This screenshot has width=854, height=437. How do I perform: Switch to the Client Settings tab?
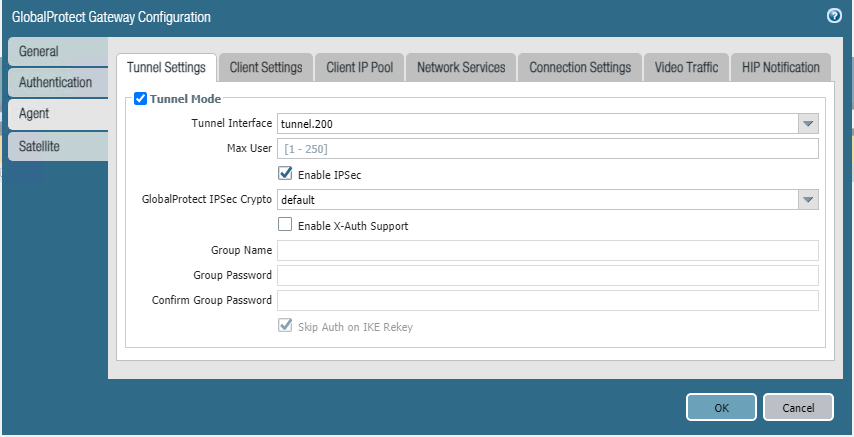[266, 68]
